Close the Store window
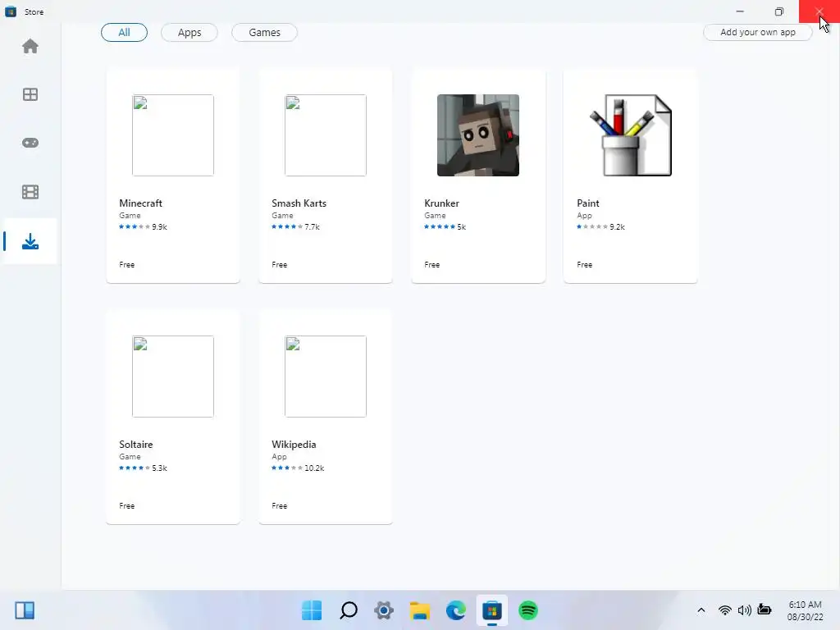 819,11
